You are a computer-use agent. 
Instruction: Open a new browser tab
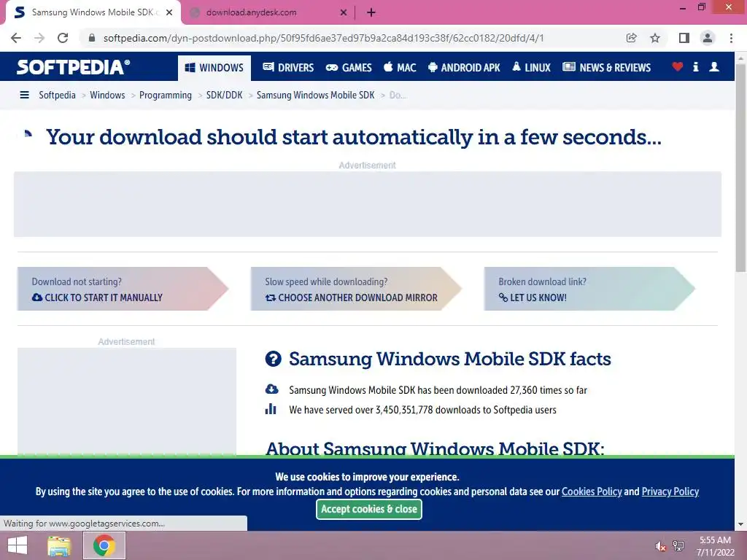click(371, 13)
